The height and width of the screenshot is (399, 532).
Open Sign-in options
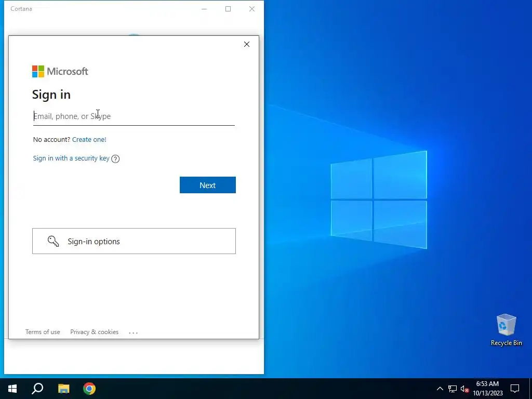point(134,241)
